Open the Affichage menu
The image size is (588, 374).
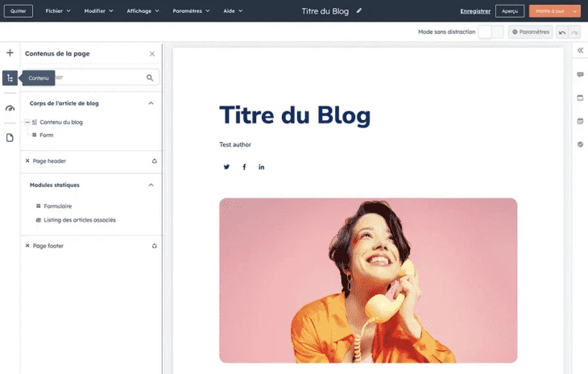coord(143,10)
